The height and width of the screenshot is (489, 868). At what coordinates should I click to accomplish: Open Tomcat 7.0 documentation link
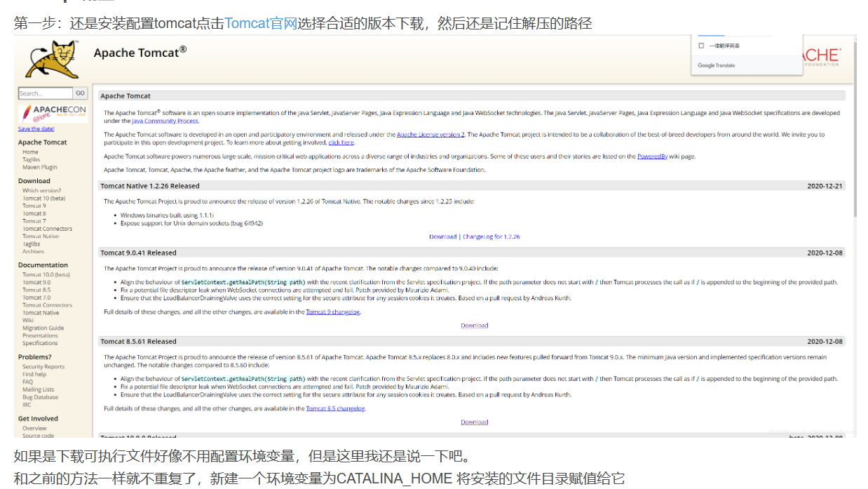(36, 297)
